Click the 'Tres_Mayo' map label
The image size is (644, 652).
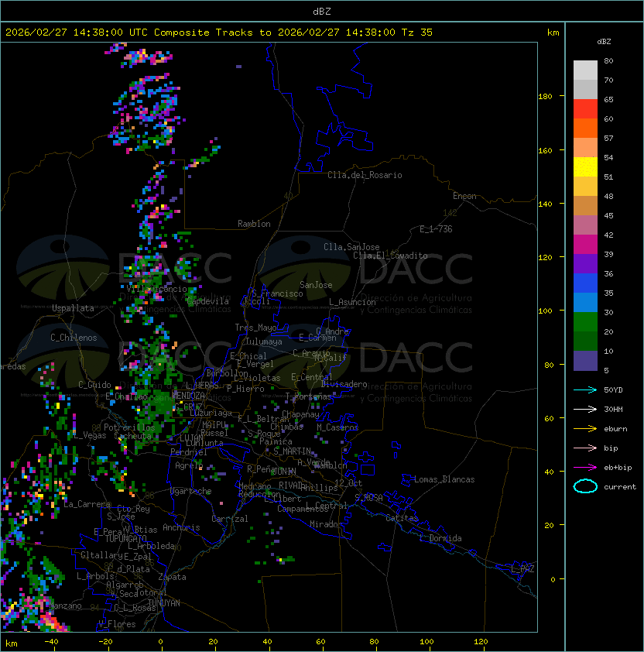point(255,328)
